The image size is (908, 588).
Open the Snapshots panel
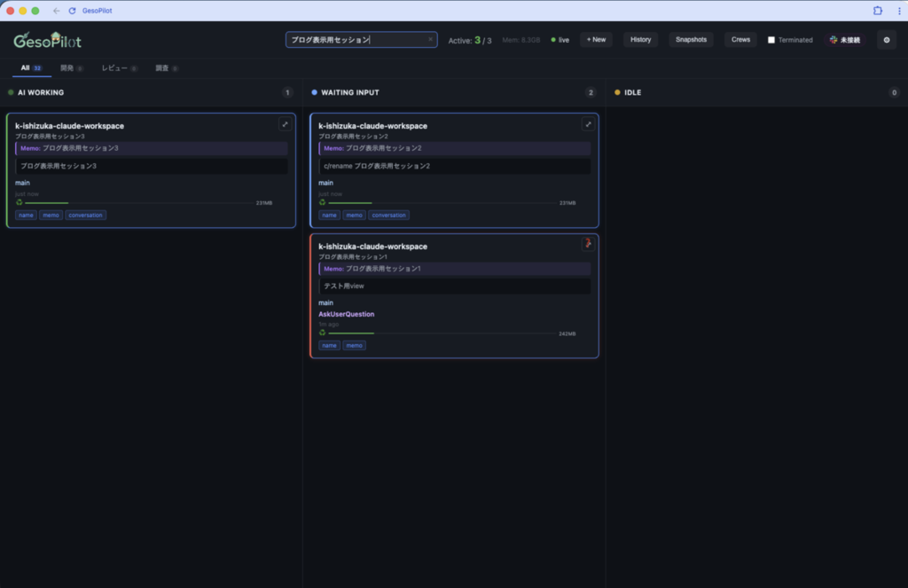coord(691,39)
